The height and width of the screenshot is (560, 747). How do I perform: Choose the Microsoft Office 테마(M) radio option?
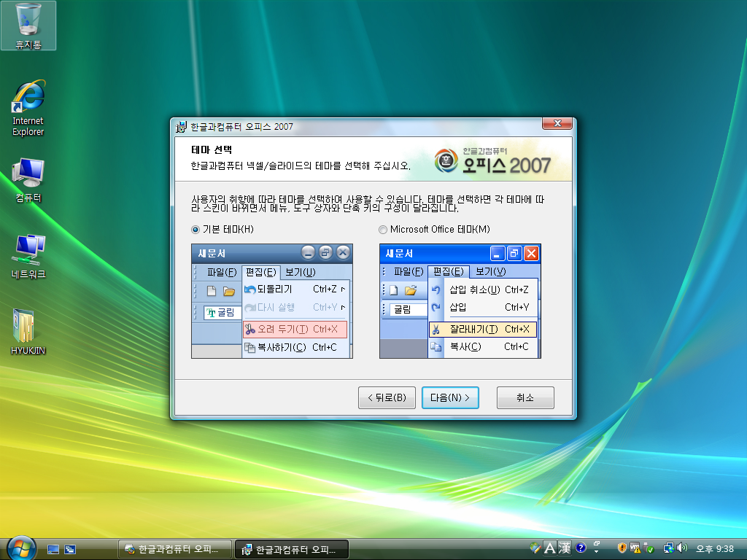coord(382,230)
